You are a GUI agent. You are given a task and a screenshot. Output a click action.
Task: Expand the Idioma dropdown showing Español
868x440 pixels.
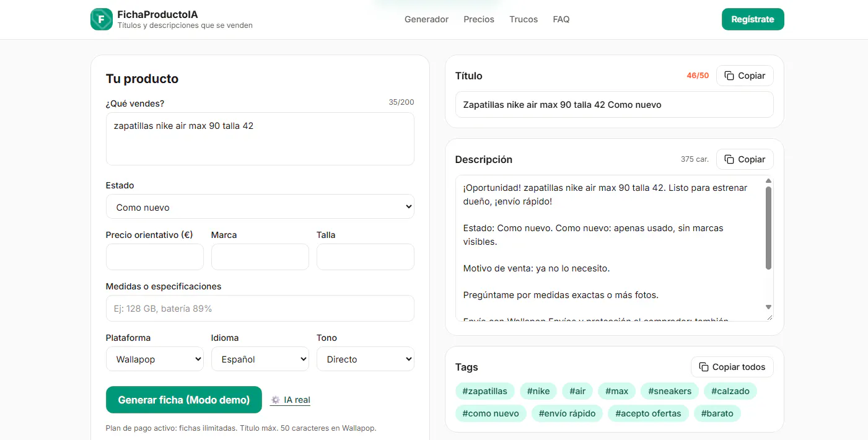tap(260, 359)
